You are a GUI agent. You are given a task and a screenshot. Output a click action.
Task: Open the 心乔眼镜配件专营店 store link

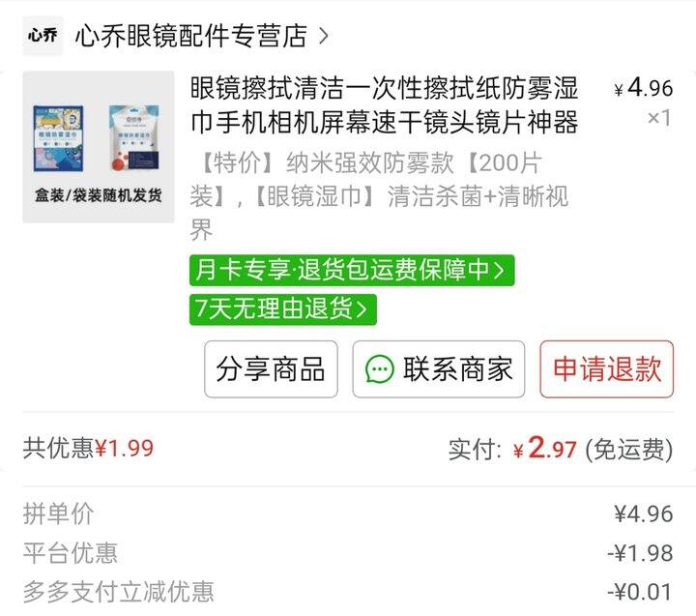tap(191, 36)
